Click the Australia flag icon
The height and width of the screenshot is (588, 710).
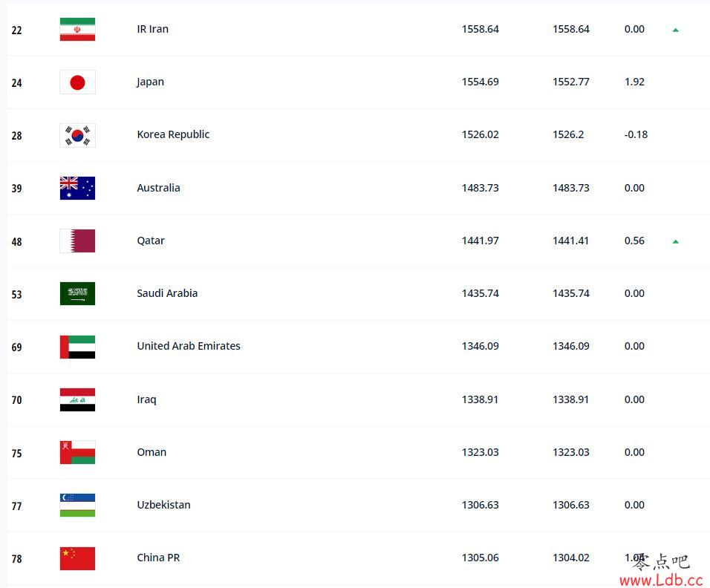[x=77, y=188]
